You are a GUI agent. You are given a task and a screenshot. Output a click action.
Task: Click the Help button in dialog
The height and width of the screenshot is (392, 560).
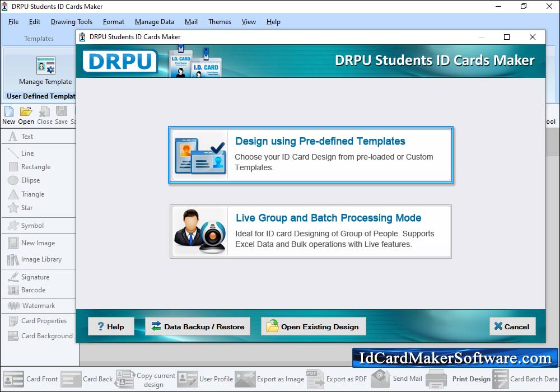click(111, 326)
